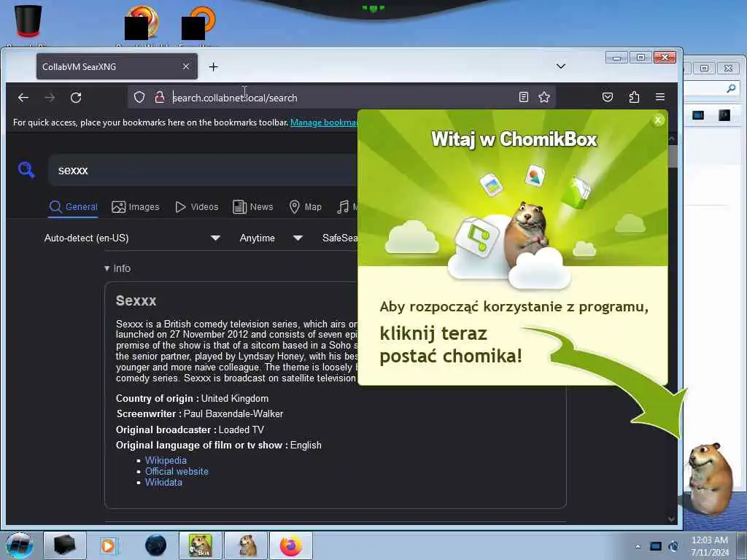Bookmark this page with the star icon
The width and height of the screenshot is (747, 560).
tap(544, 97)
